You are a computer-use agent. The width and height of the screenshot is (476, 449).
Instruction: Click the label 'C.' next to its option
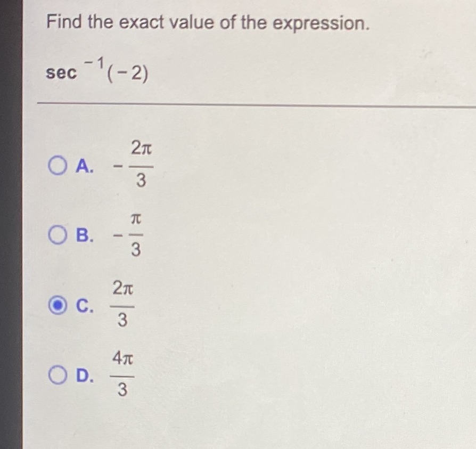(x=84, y=305)
